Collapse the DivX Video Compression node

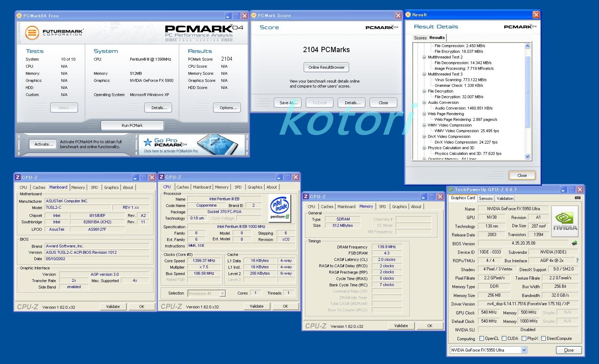coord(424,136)
